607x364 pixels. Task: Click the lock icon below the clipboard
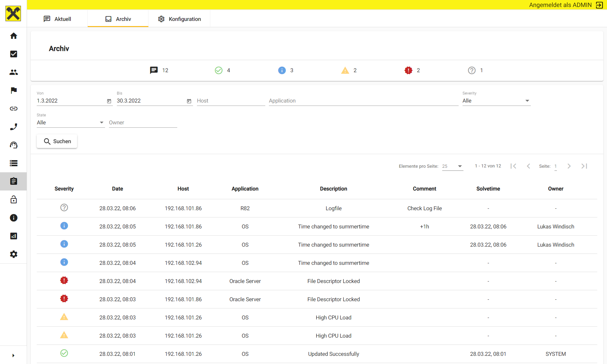tap(14, 199)
